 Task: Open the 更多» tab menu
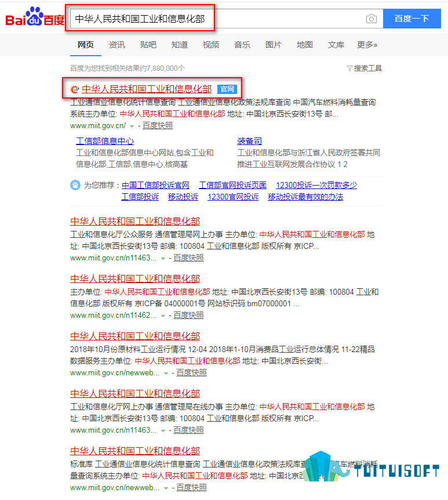pos(367,45)
